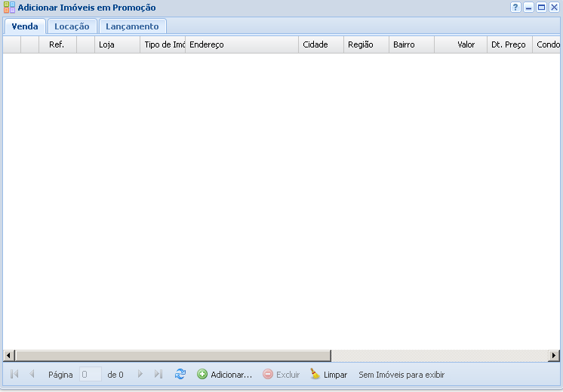Go to last page arrow icon
Screen dimensions: 563x392
tap(158, 374)
